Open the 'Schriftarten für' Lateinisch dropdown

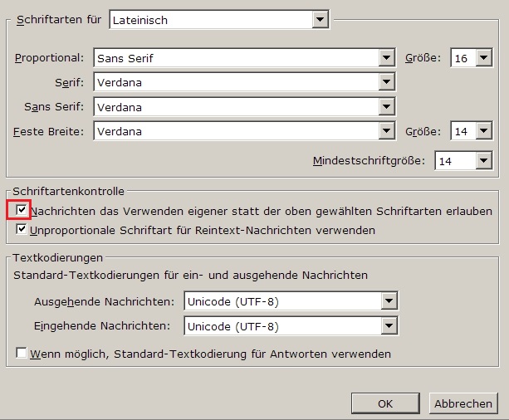[x=320, y=18]
